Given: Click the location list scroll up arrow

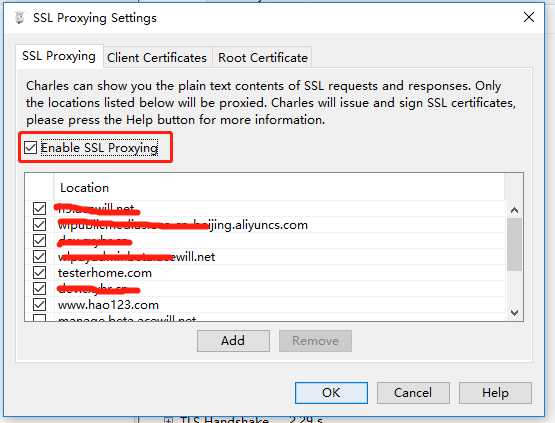Looking at the screenshot, I should tap(515, 210).
